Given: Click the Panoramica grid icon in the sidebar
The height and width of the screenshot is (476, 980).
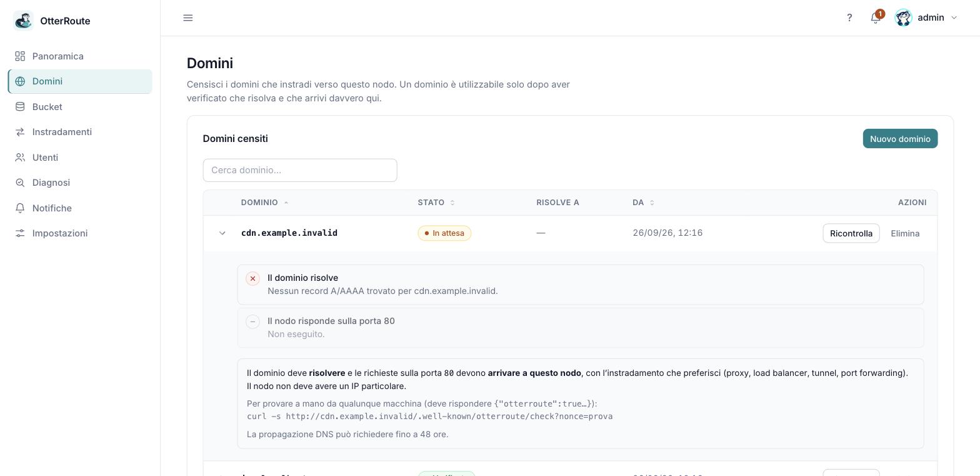Looking at the screenshot, I should (x=20, y=56).
